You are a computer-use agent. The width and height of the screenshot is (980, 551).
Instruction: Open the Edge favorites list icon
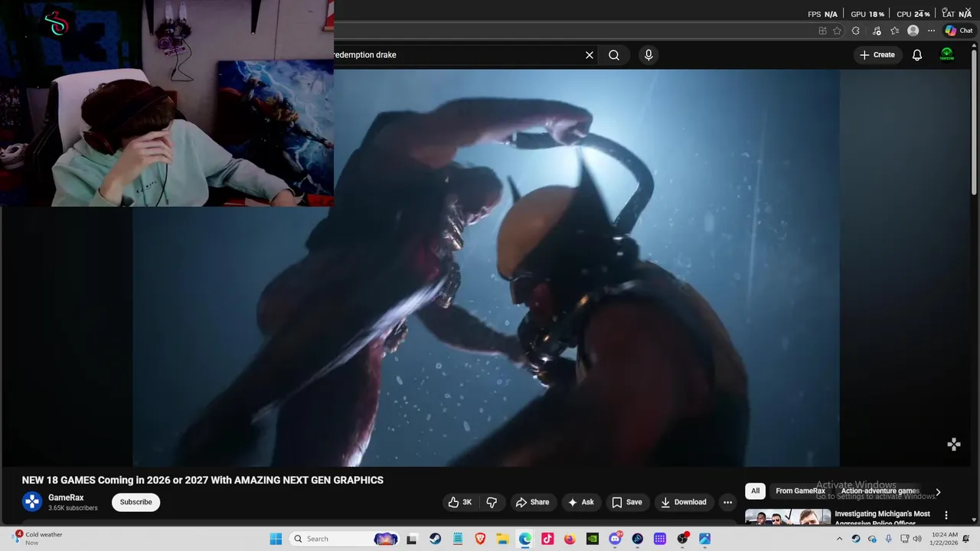(894, 31)
